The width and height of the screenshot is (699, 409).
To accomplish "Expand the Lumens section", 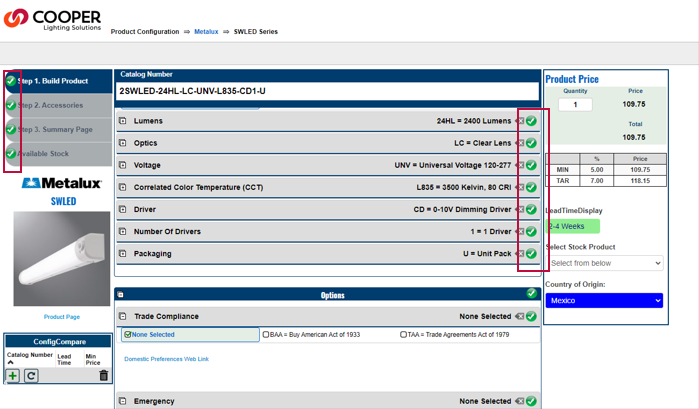I will pos(123,121).
